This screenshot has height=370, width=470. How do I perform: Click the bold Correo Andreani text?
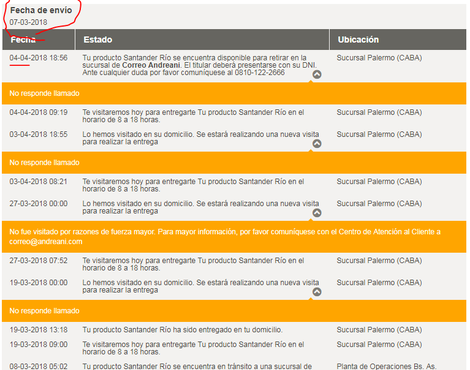coord(151,65)
